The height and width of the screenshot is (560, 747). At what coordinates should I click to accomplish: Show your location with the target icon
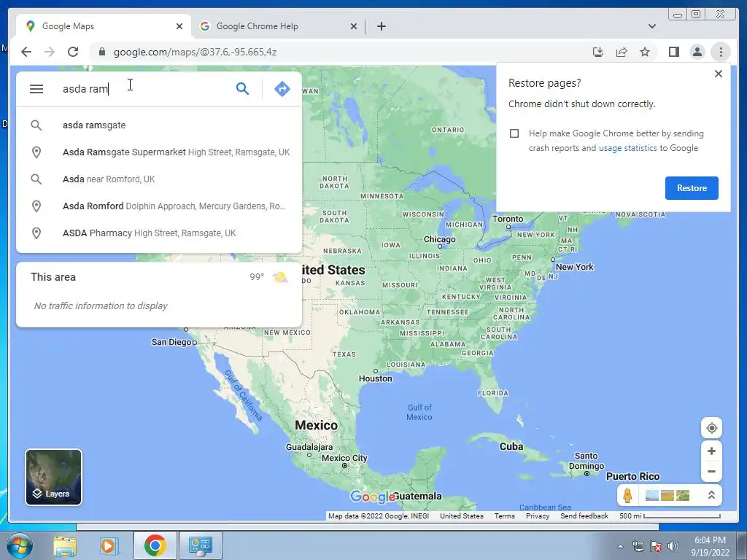[x=711, y=428]
